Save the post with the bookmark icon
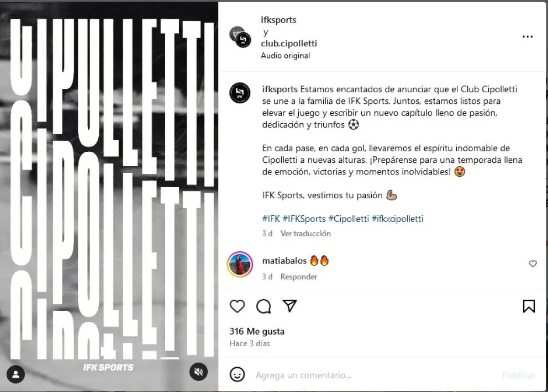548x392 pixels. tap(529, 306)
